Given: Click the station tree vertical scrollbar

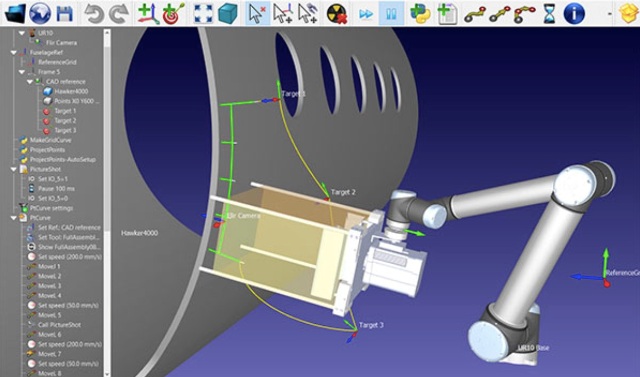Looking at the screenshot, I should (x=107, y=203).
